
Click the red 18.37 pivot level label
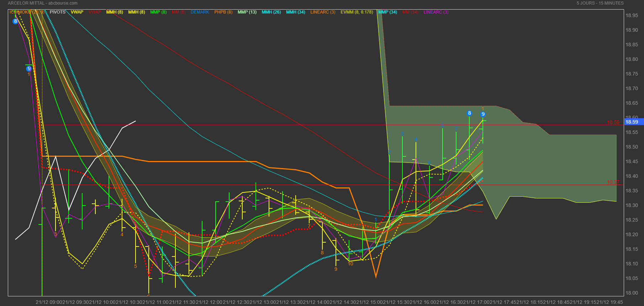click(613, 182)
